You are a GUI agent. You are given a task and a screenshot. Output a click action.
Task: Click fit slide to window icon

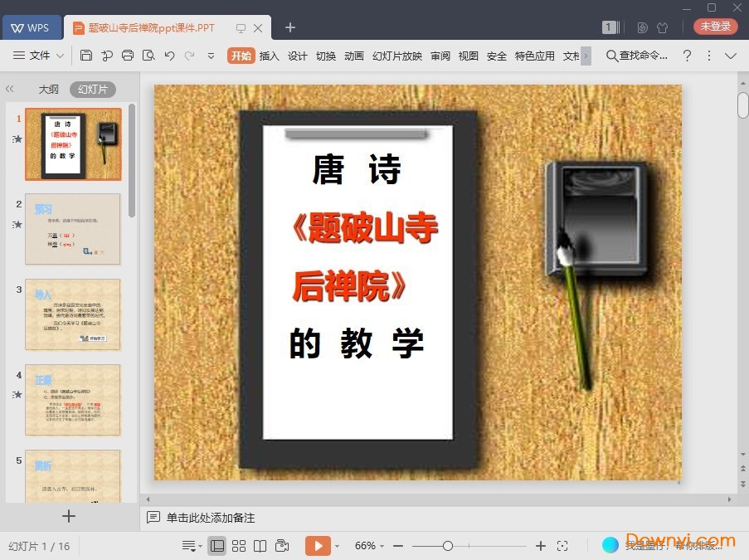pos(562,546)
